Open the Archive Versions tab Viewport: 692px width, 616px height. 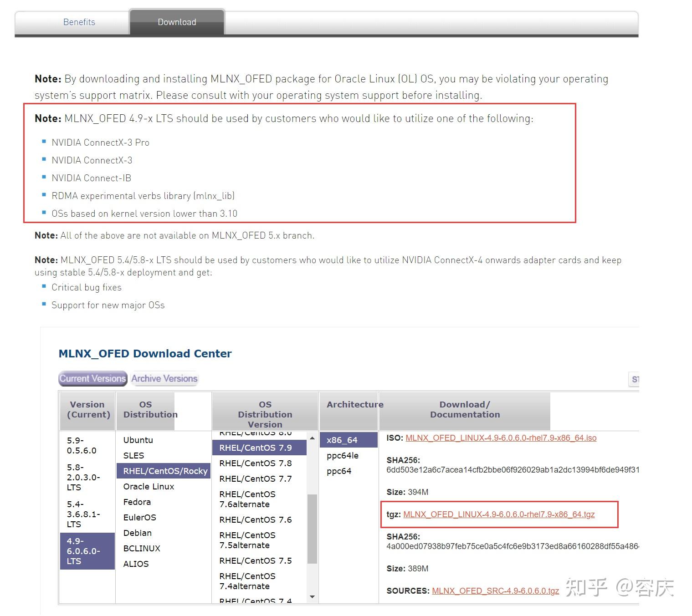click(164, 378)
